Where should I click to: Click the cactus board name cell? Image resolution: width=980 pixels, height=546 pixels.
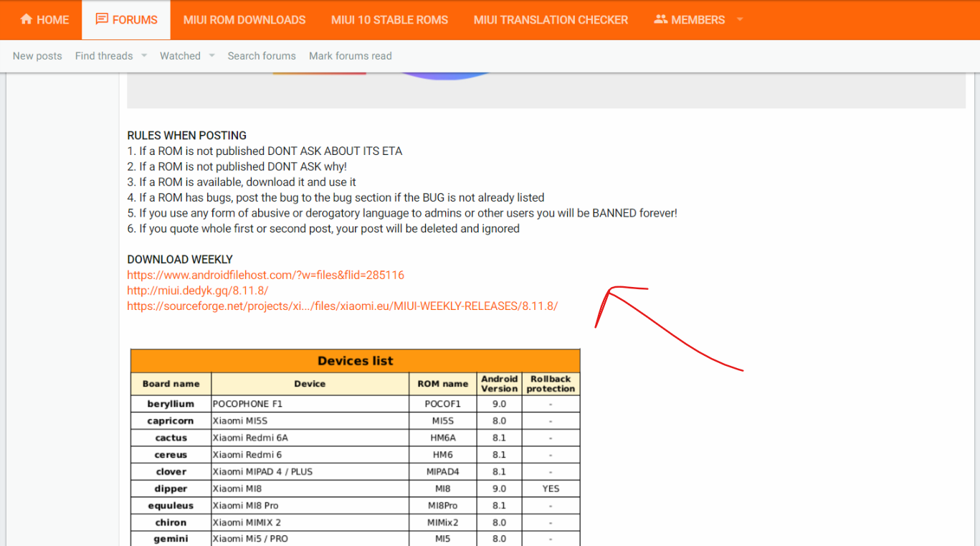(171, 438)
